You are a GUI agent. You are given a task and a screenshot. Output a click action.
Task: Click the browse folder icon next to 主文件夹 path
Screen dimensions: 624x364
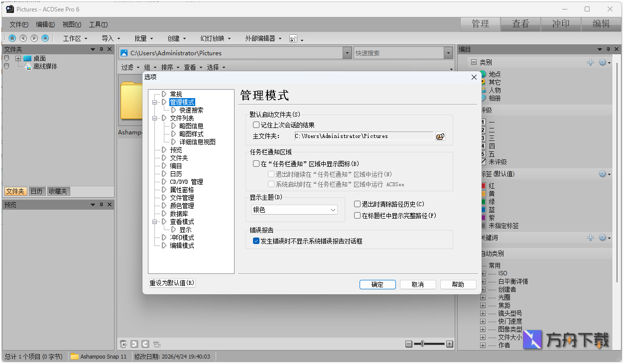pos(440,136)
